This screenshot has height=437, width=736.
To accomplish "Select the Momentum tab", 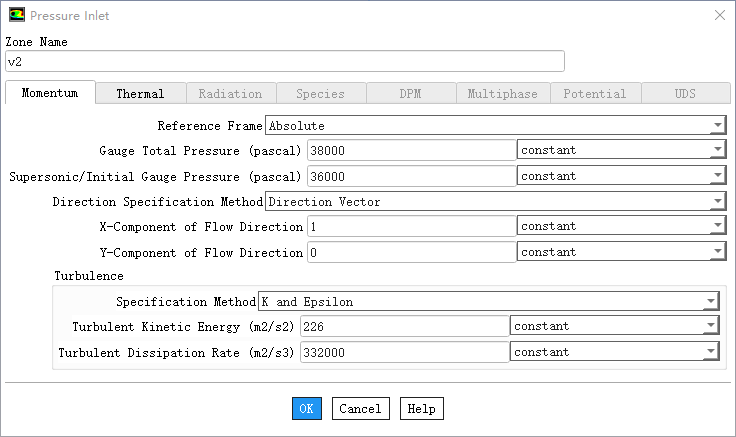I will click(50, 93).
